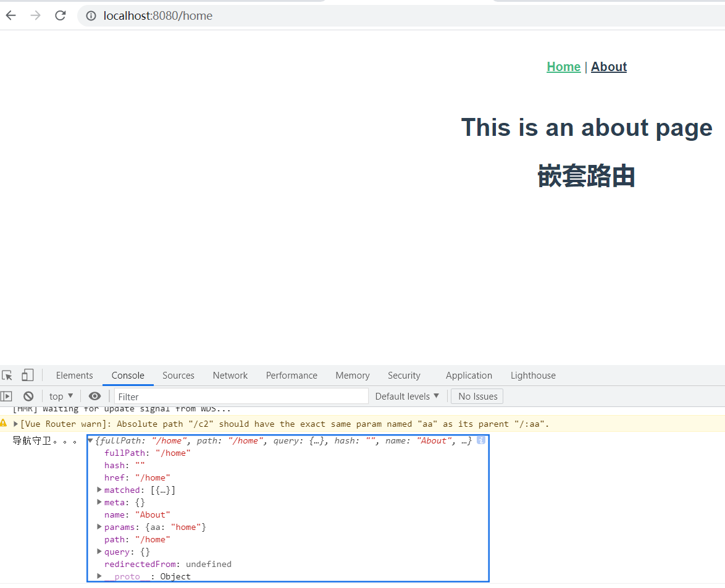Screen dimensions: 725x588
Task: Show the console sidebar icon
Action: [6, 396]
